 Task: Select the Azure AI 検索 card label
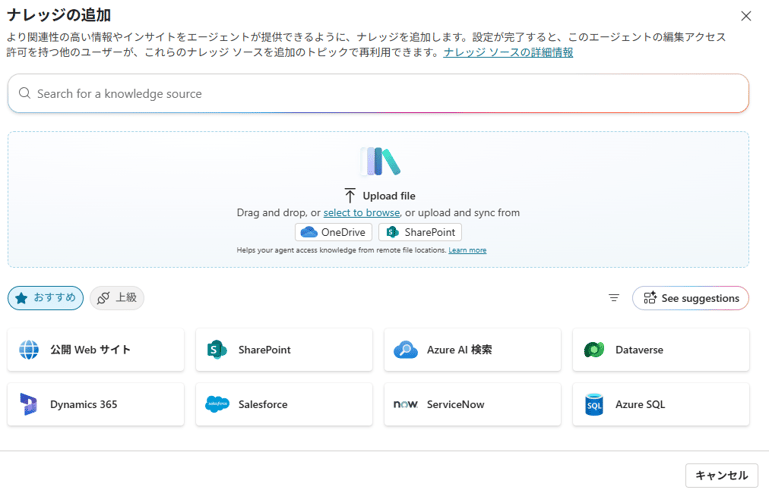pos(459,350)
